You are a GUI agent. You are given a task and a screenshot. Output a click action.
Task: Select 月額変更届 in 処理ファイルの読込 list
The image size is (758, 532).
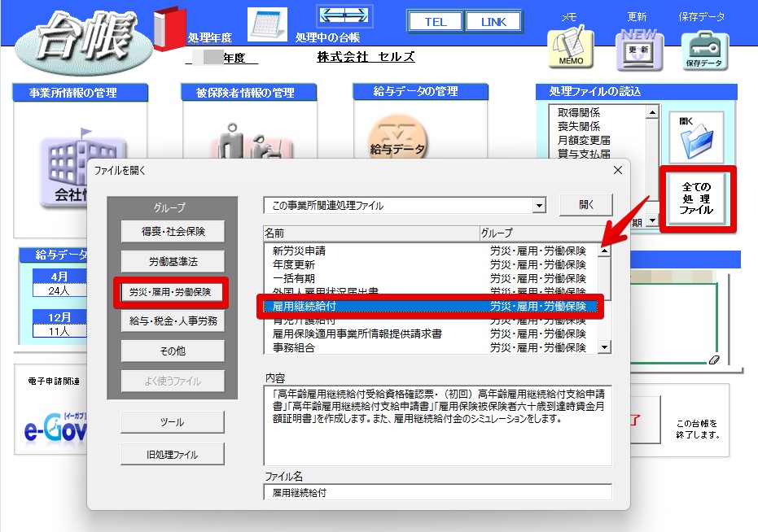tap(584, 141)
